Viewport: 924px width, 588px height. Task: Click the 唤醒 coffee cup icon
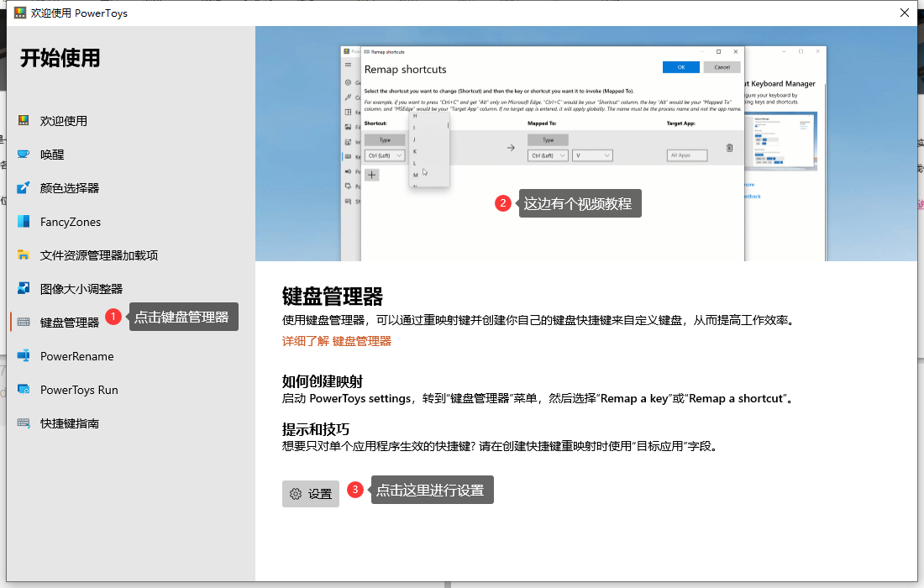click(x=24, y=155)
